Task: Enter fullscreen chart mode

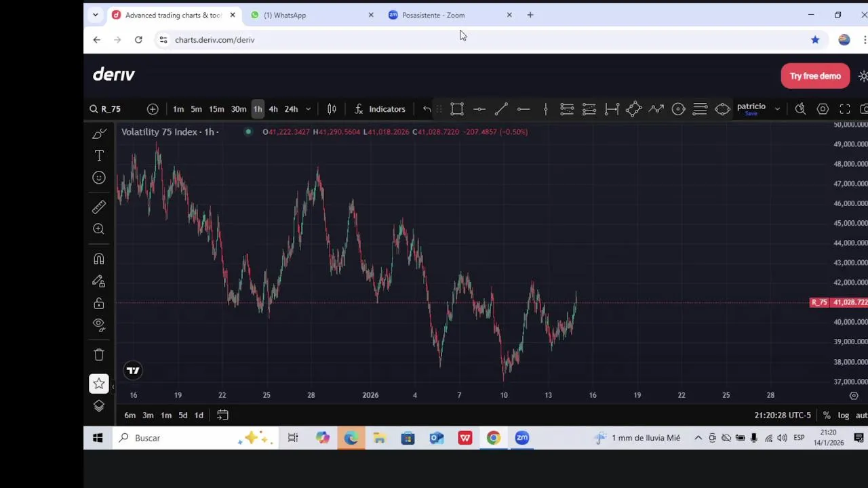Action: click(x=845, y=109)
